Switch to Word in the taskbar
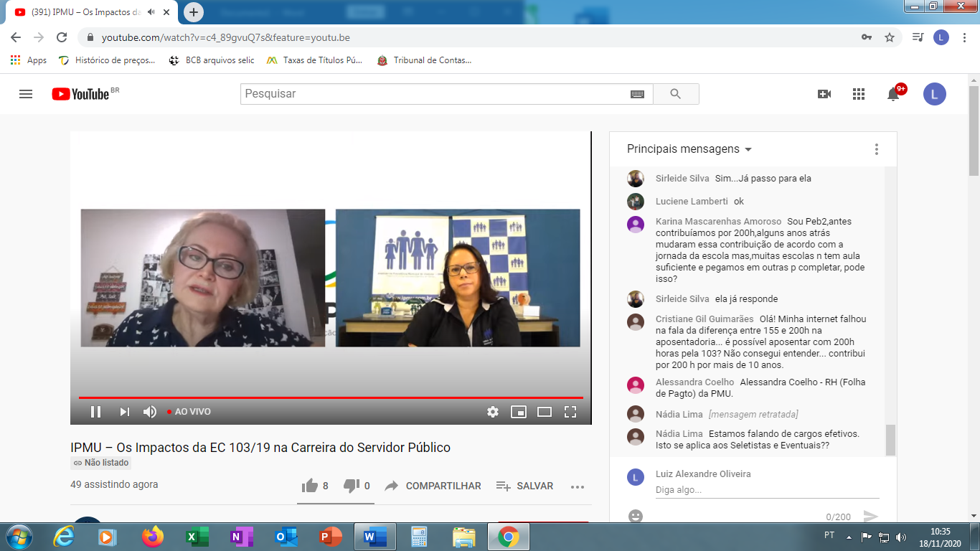Image resolution: width=980 pixels, height=551 pixels. 375,537
